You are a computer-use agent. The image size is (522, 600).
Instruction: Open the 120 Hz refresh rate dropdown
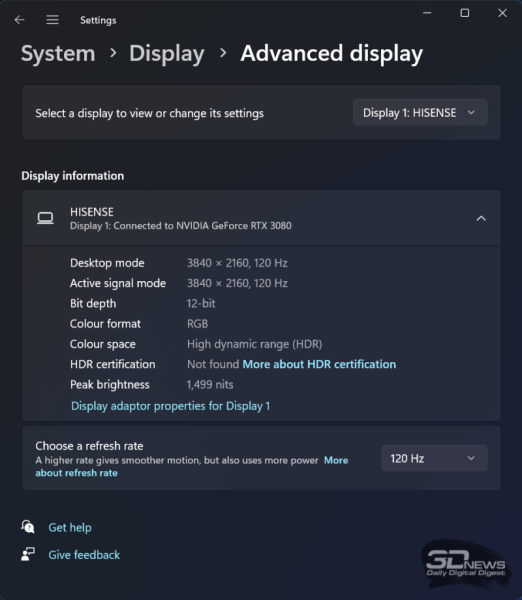click(x=434, y=458)
